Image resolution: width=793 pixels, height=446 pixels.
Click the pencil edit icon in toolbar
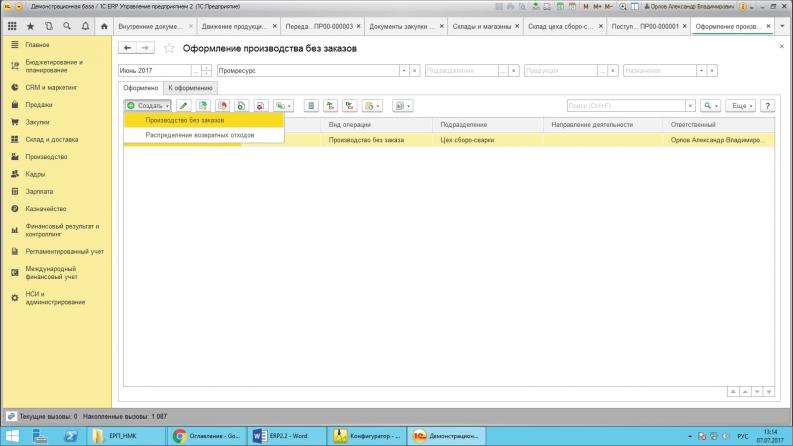(184, 105)
